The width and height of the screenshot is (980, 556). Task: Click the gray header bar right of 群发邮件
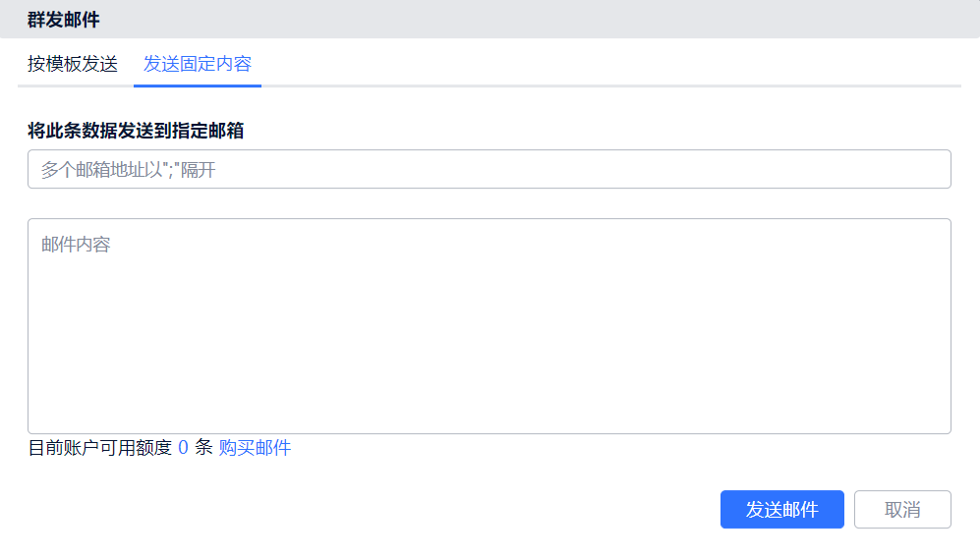[x=541, y=19]
